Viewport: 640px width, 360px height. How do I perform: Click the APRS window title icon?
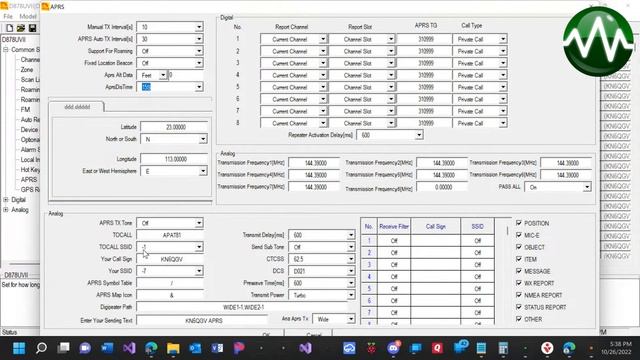tap(45, 7)
